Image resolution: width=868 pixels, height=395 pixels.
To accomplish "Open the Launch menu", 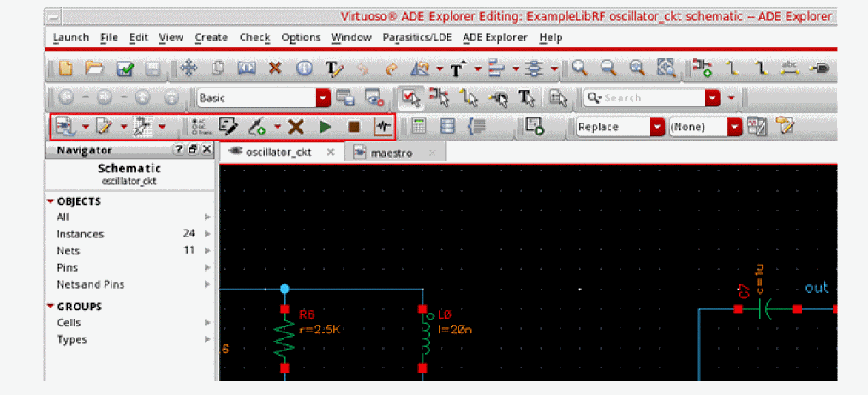I will (71, 38).
